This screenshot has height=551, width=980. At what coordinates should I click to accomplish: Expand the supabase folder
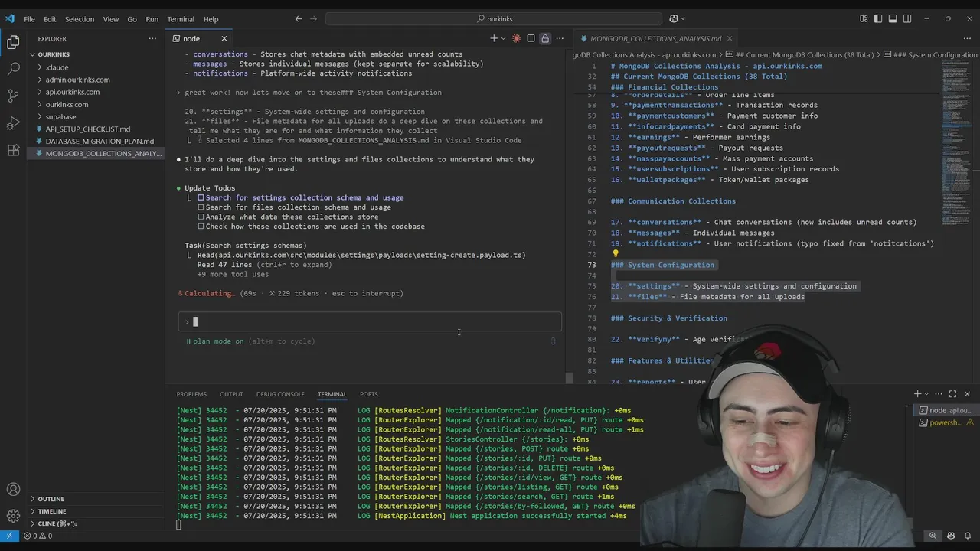(x=41, y=116)
